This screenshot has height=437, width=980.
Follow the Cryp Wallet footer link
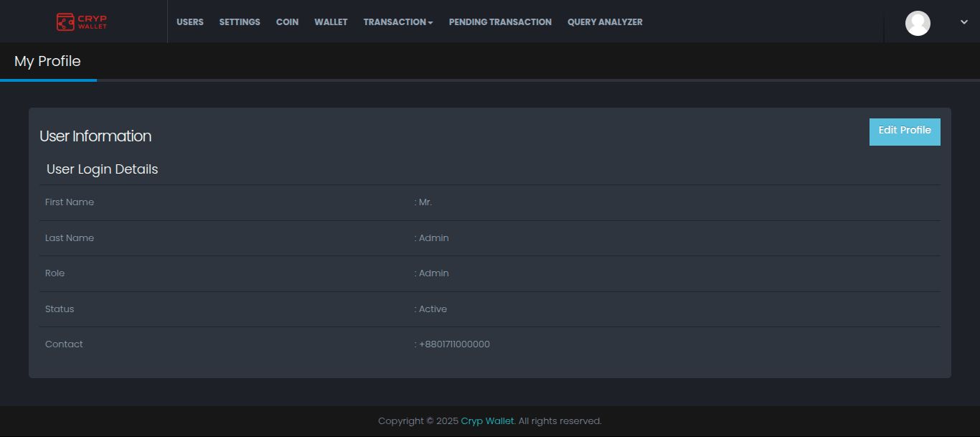pos(487,421)
